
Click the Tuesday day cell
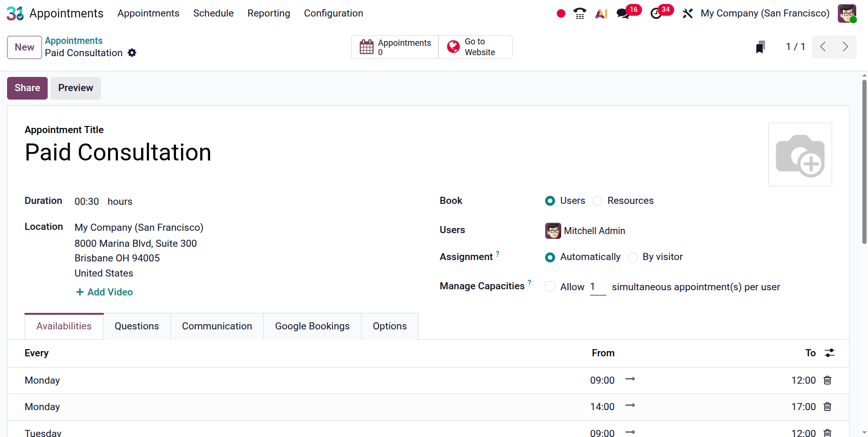coord(43,432)
